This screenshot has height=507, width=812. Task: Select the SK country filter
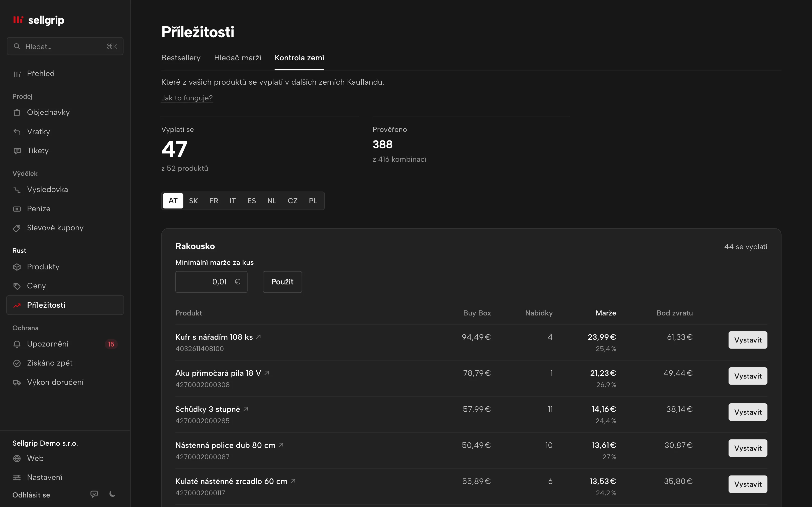[193, 201]
